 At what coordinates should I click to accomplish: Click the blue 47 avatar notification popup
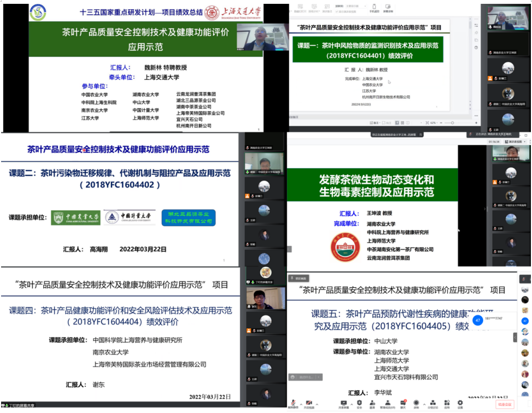pos(493,321)
